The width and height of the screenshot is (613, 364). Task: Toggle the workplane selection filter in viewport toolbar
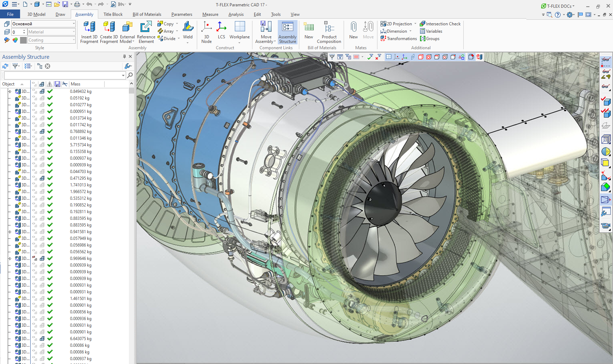tap(389, 57)
